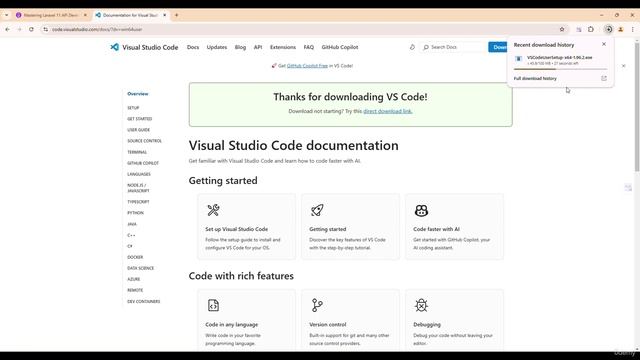Open full download history external icon
The image size is (640, 360).
(x=604, y=78)
